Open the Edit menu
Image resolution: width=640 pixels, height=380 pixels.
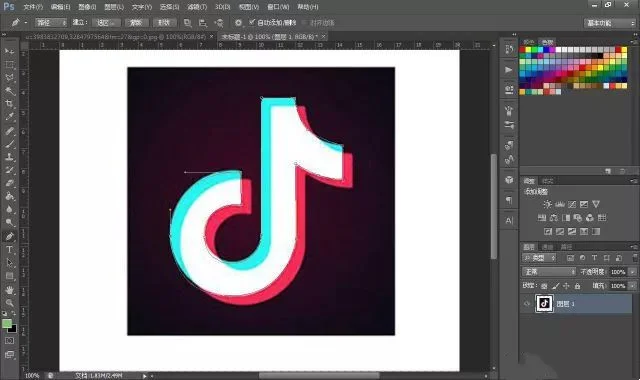(x=60, y=7)
